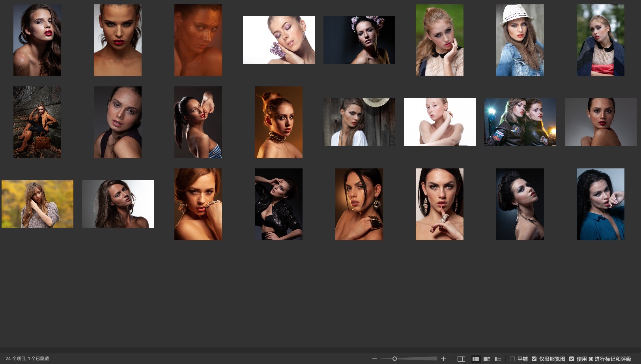Select woman in lace blouse on green background

[439, 40]
